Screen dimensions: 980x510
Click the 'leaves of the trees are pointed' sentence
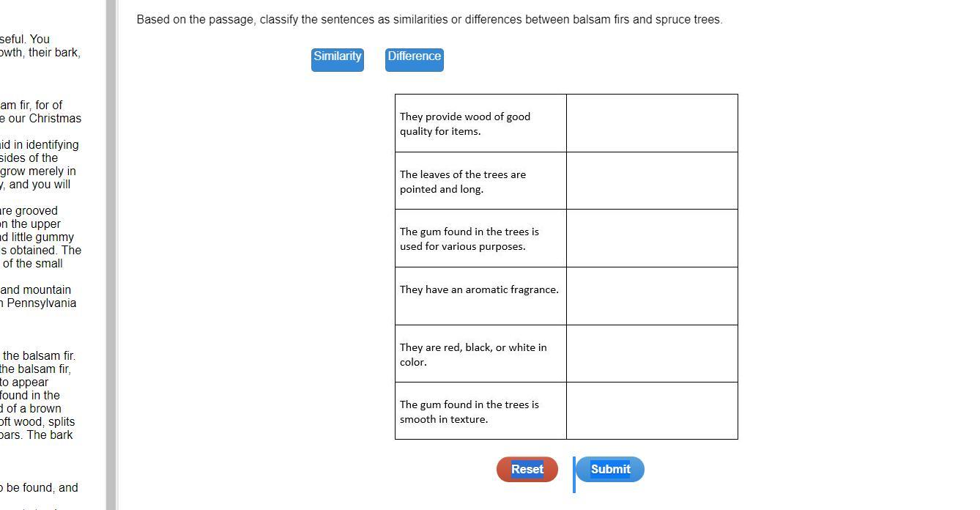tap(463, 182)
